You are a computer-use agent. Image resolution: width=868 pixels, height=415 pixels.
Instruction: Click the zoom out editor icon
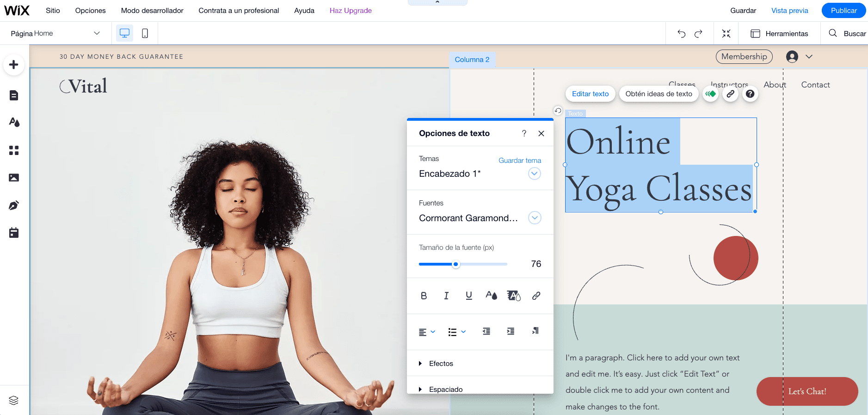point(726,33)
